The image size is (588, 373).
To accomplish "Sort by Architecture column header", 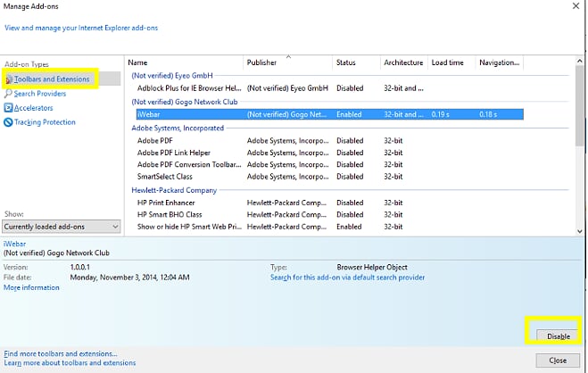I will coord(403,62).
